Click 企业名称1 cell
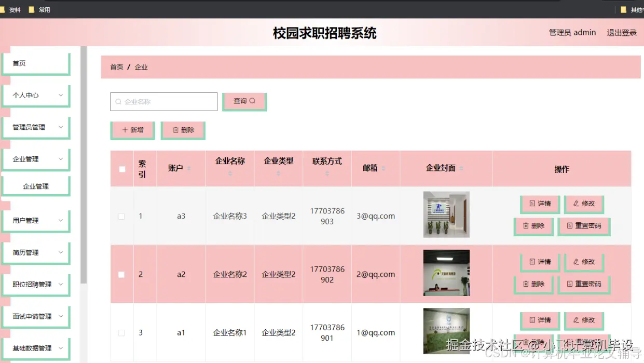 pos(230,332)
